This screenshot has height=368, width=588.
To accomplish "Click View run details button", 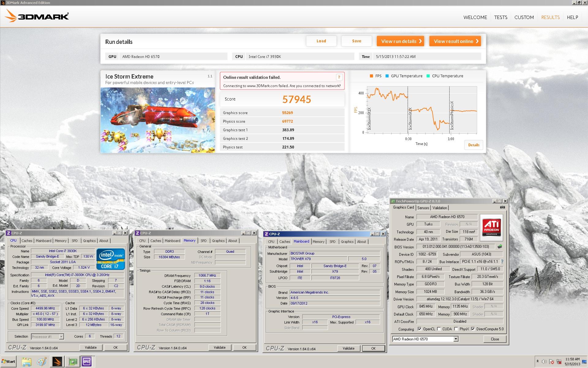I will 400,41.
